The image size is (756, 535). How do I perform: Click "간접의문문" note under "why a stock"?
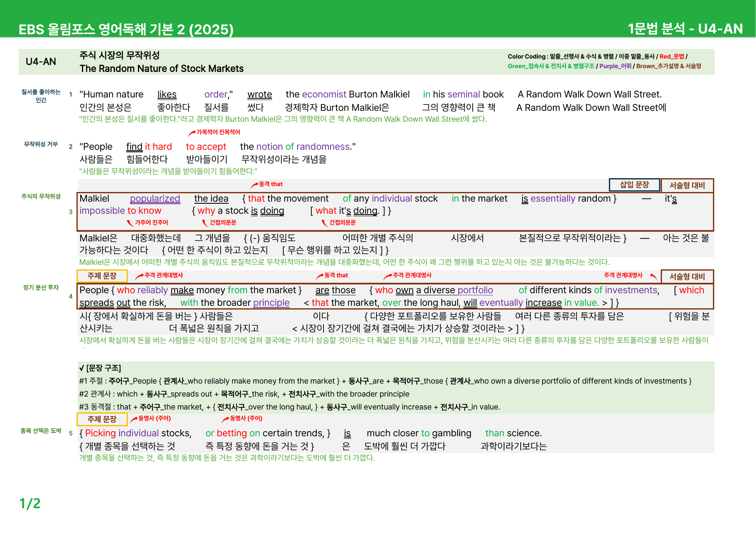(x=223, y=223)
